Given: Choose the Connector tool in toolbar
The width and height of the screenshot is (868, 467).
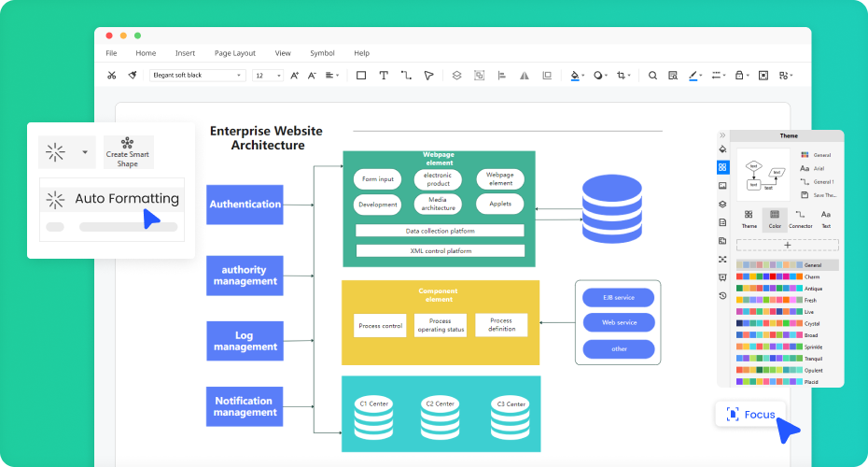Looking at the screenshot, I should click(406, 76).
